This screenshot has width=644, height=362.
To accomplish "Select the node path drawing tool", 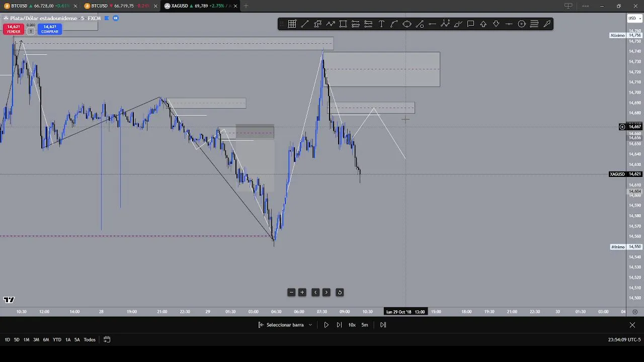I will point(317,24).
